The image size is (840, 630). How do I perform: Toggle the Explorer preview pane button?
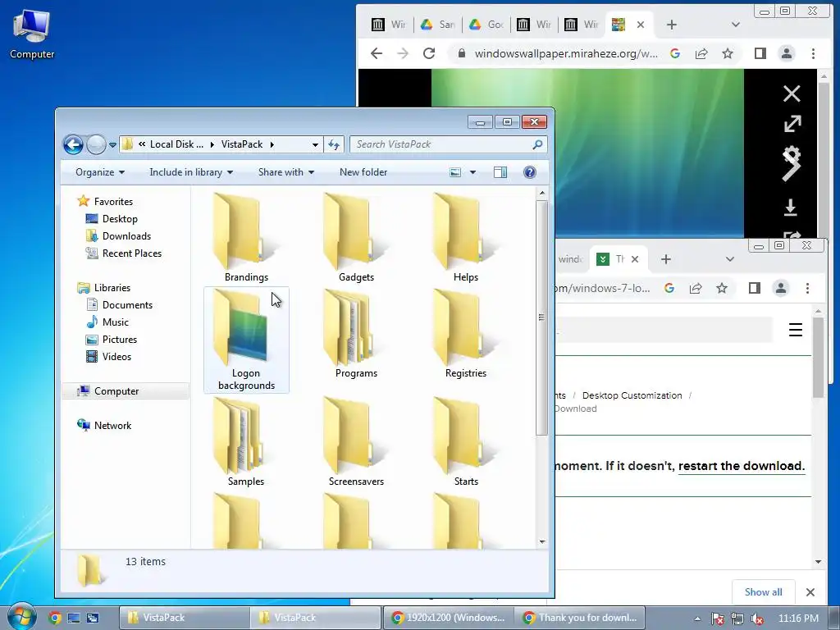[x=500, y=172]
